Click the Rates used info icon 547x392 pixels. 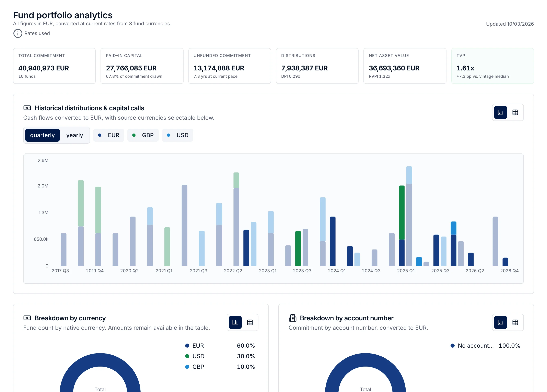point(18,33)
